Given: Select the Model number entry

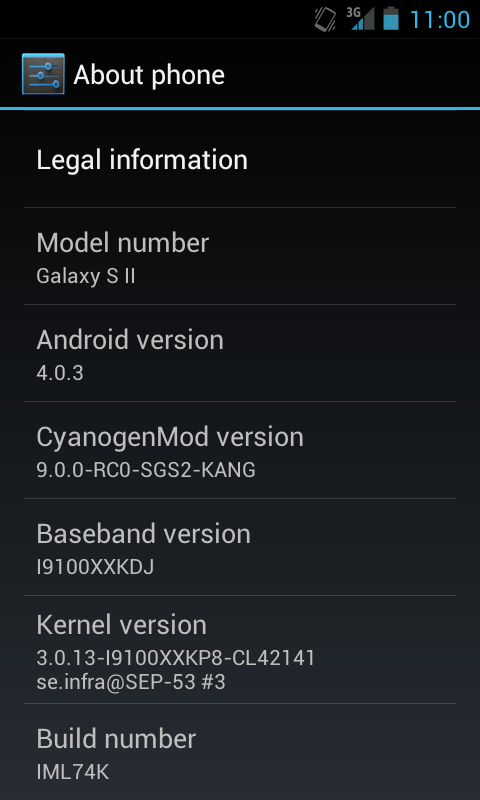Looking at the screenshot, I should [x=240, y=257].
